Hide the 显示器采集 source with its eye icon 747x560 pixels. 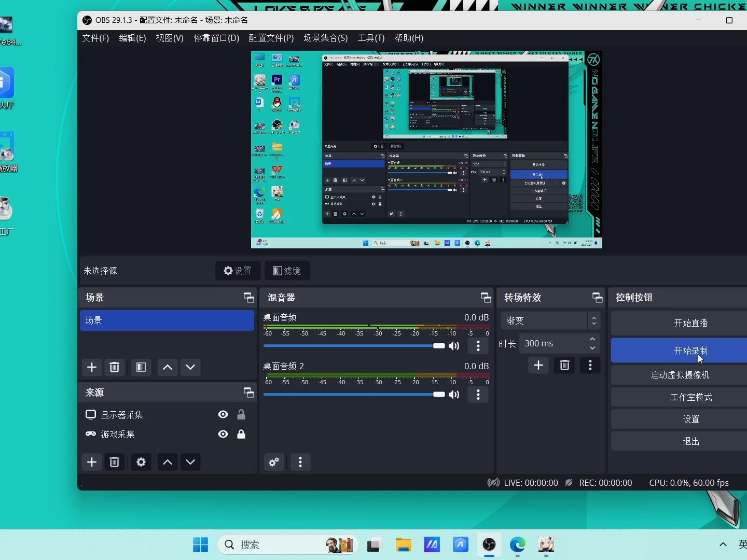(223, 415)
